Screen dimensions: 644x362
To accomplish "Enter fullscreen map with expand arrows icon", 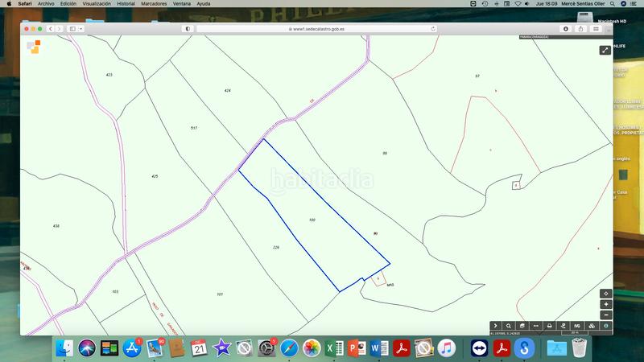I will [605, 50].
